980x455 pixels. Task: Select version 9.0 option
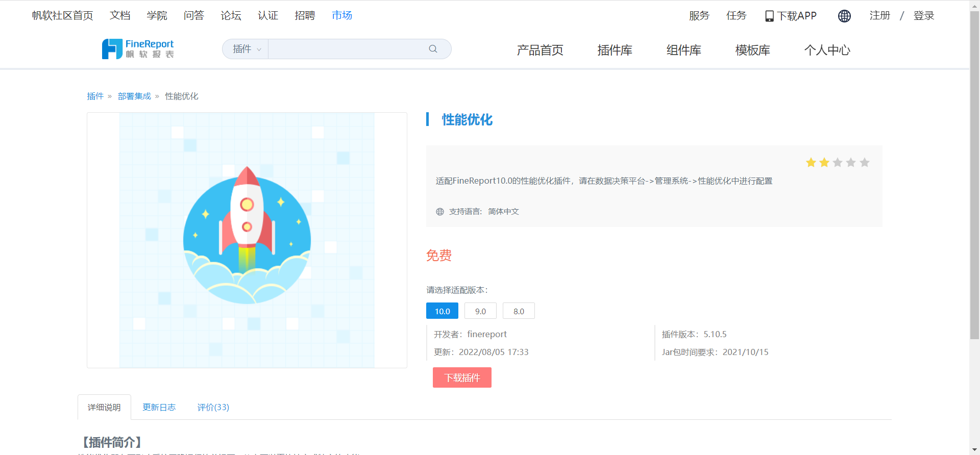point(480,311)
